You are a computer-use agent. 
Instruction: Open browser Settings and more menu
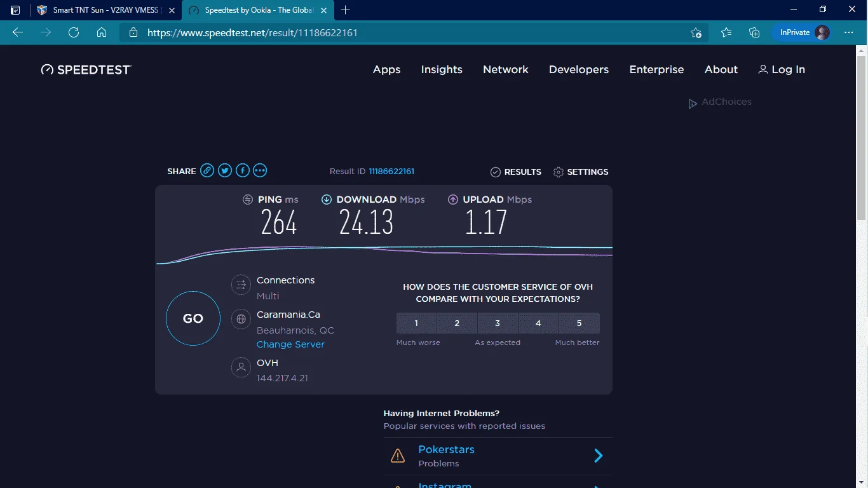(x=849, y=32)
